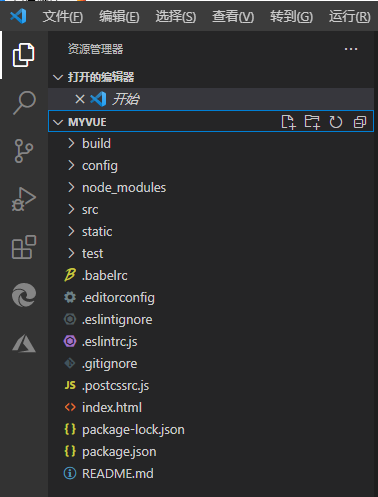
Task: Click the info icon beside README.md
Action: (70, 473)
